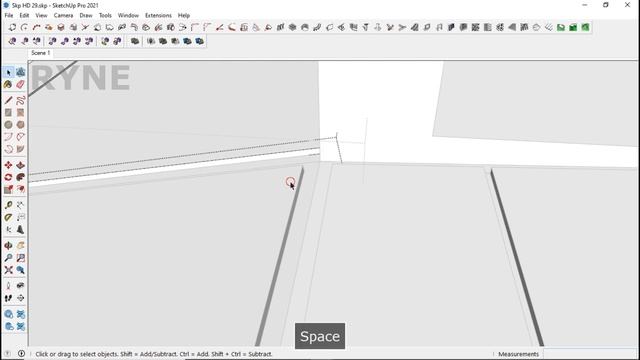The height and width of the screenshot is (360, 640).
Task: Activate the Look Around tool
Action: pos(20,286)
